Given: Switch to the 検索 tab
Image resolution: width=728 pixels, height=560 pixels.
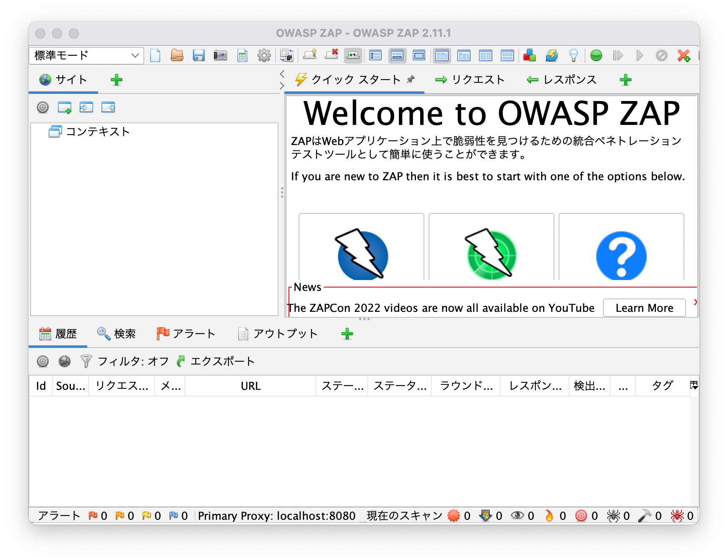Looking at the screenshot, I should point(117,334).
